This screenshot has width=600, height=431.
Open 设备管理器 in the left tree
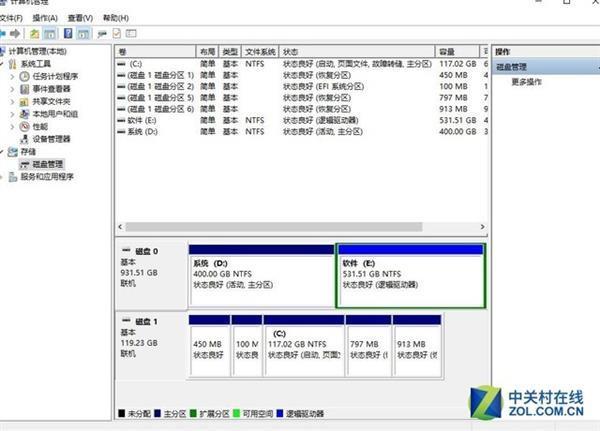click(x=51, y=139)
